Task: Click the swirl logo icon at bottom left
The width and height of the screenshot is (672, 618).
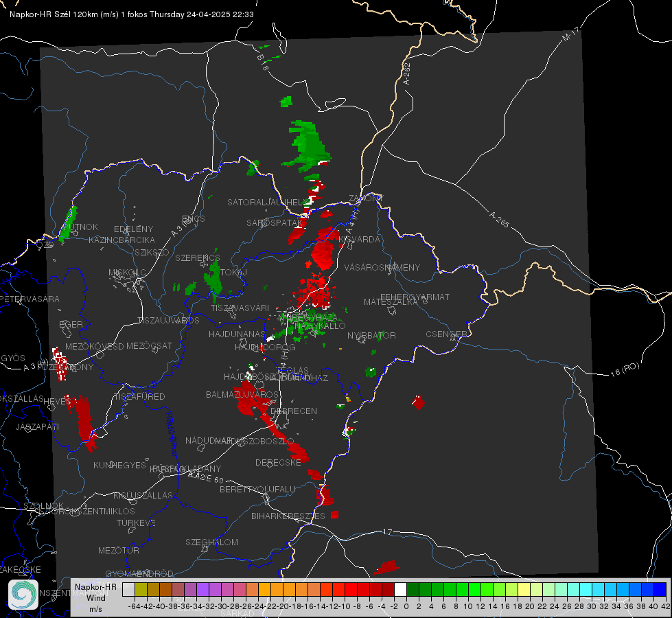Action: (x=23, y=595)
